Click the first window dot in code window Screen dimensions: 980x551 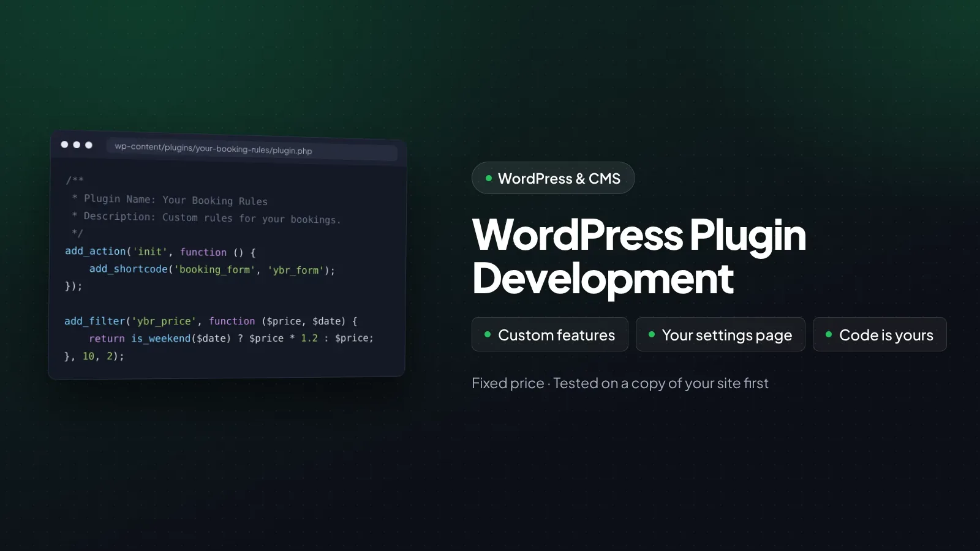(64, 144)
